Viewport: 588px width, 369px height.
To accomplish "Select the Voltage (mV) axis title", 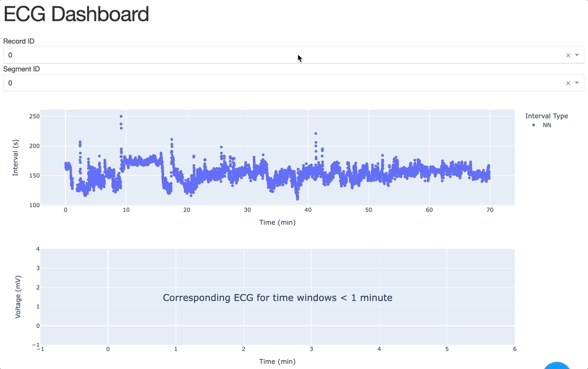I will coord(18,297).
